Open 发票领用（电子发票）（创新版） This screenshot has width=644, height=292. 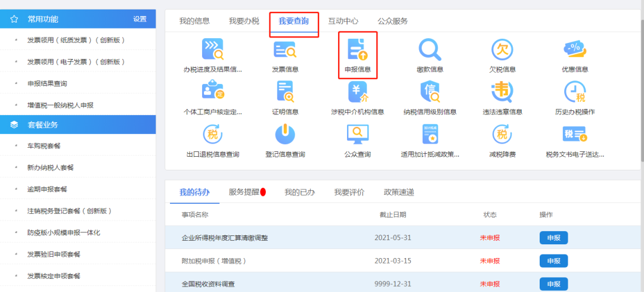point(76,61)
